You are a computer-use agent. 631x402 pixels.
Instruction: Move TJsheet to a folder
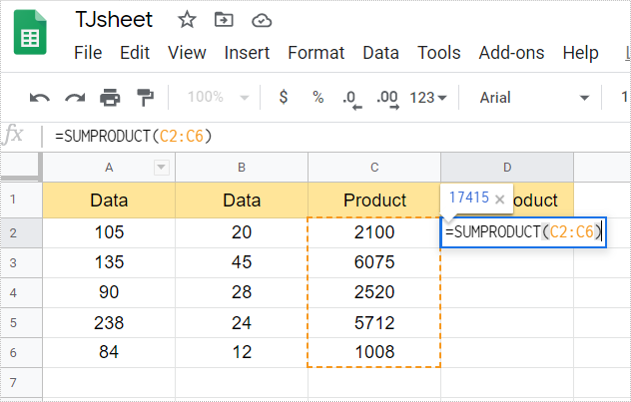click(224, 19)
